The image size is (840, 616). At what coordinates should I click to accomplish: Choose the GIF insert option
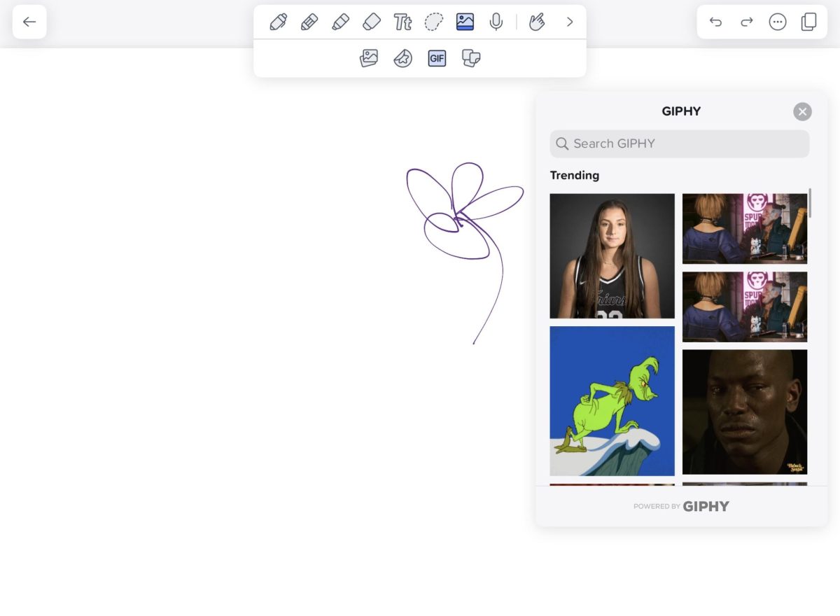tap(437, 58)
